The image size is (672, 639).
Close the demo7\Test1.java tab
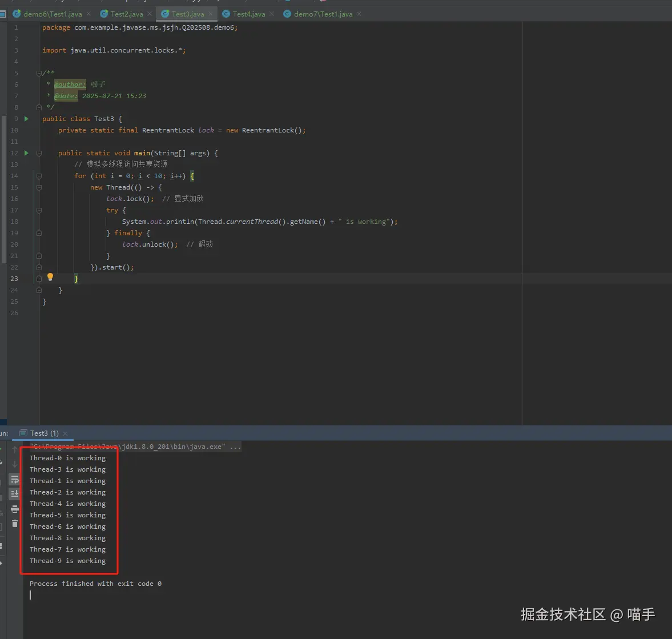[359, 14]
